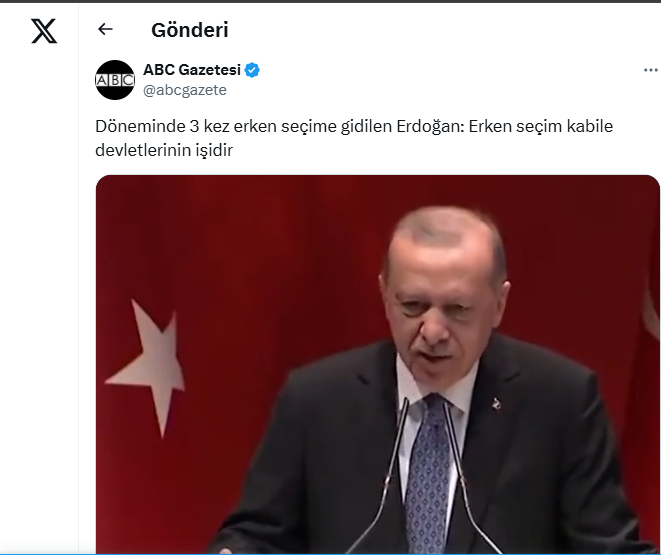Open the @abcgazete handle link
This screenshot has height=555, width=661.
click(185, 90)
